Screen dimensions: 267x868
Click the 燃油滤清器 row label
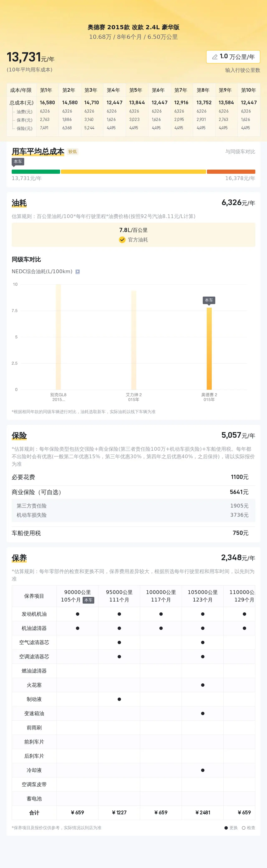34,671
